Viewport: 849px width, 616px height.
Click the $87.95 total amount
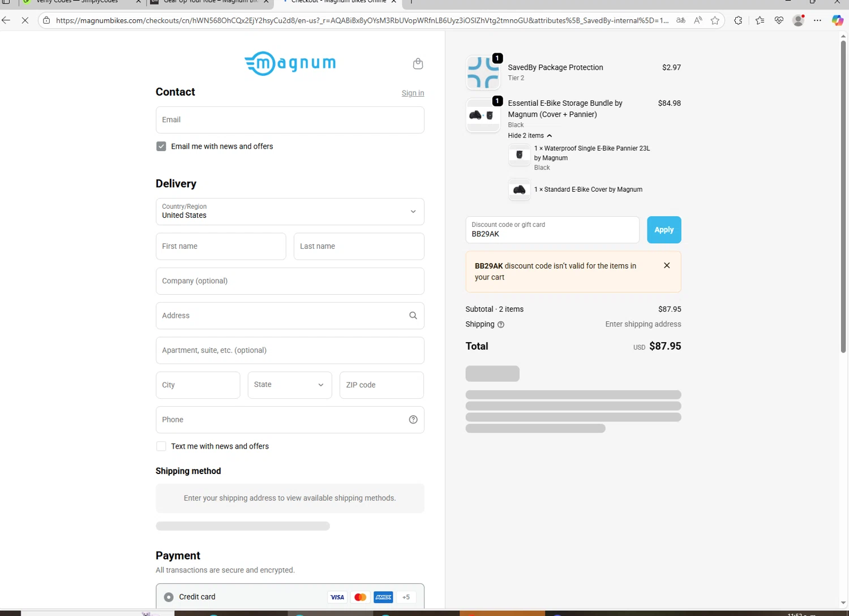[x=665, y=346]
